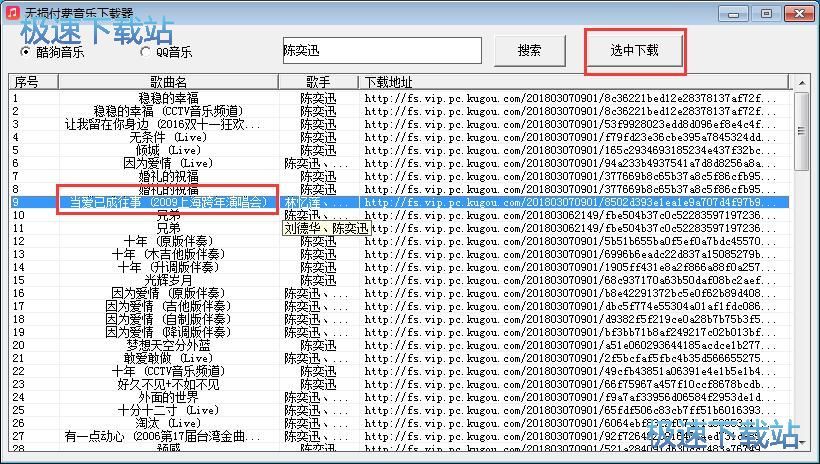Select song 梦想天空分外蓝
Image resolution: width=820 pixels, height=464 pixels.
pyautogui.click(x=168, y=345)
